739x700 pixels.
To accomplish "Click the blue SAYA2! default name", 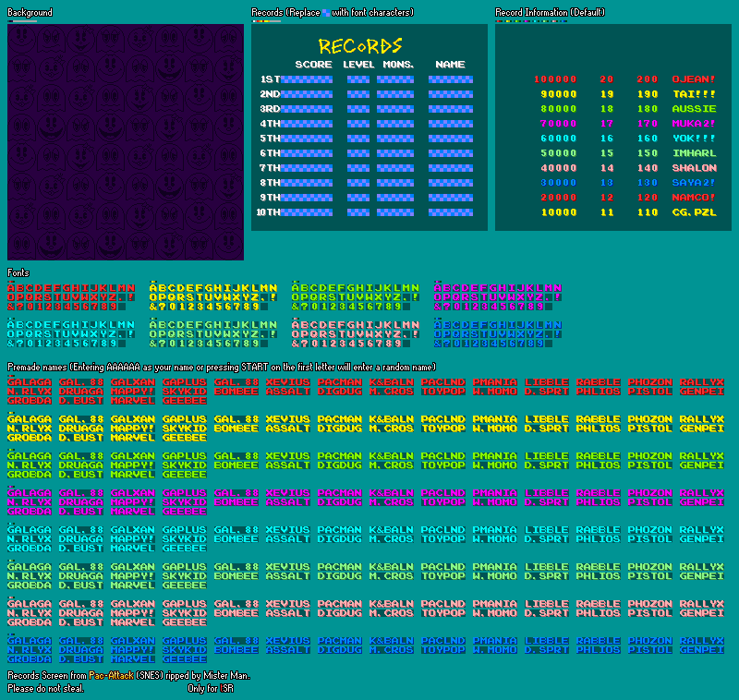I will (694, 183).
